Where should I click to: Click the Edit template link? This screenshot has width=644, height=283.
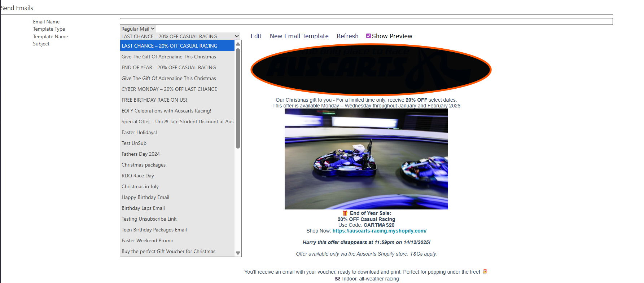[x=256, y=36]
